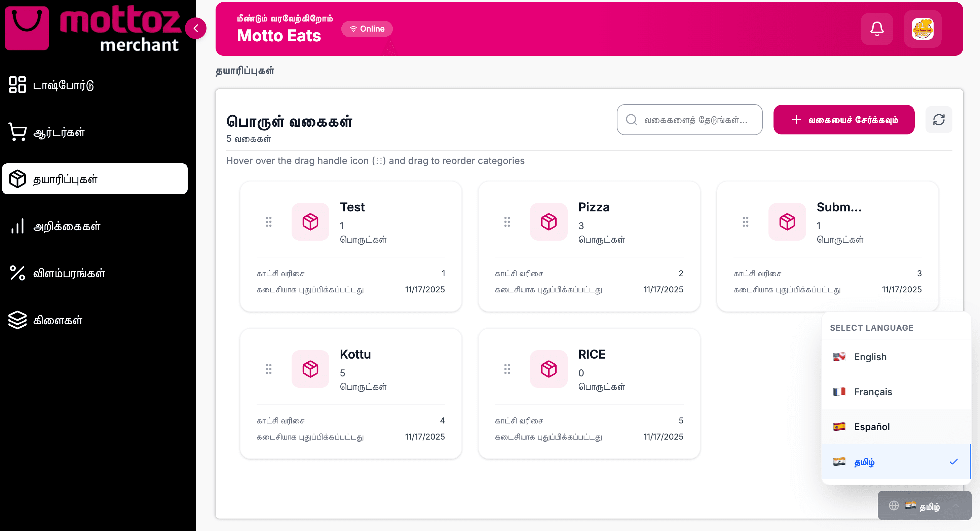Click the Motto Eats store name

279,36
